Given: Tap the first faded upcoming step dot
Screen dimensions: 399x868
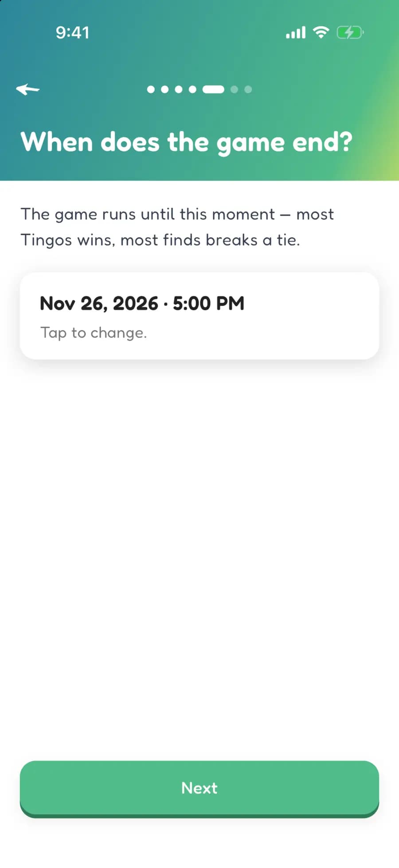Looking at the screenshot, I should pos(234,89).
